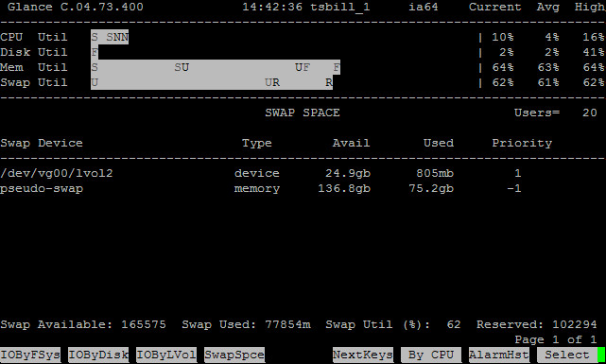Click the Swap Used: 77854m text
This screenshot has width=606, height=364.
click(x=246, y=324)
